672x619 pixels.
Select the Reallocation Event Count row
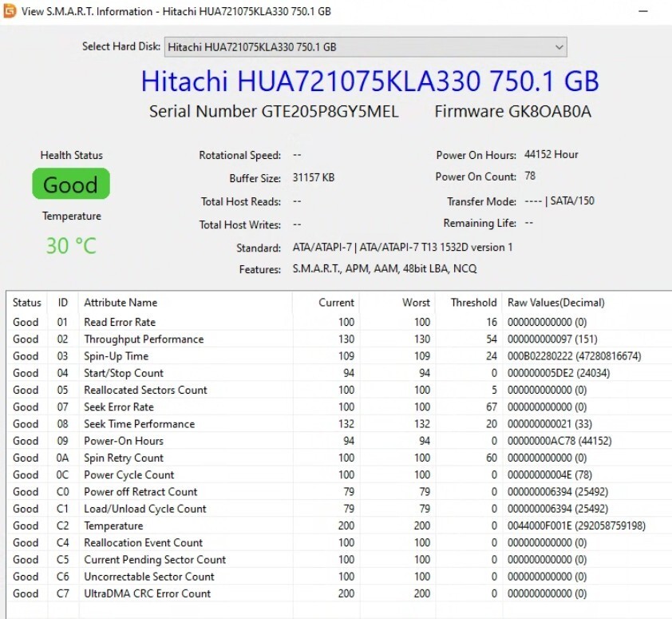(x=339, y=542)
